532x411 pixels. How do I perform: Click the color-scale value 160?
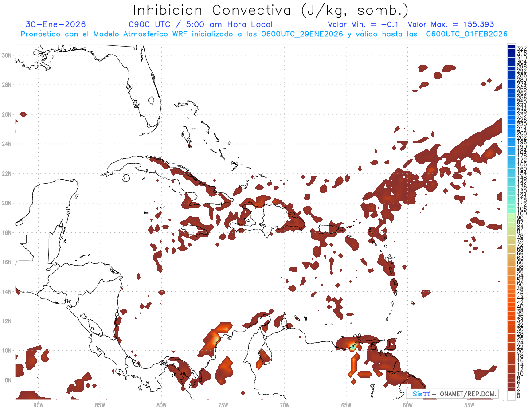pyautogui.click(x=521, y=169)
